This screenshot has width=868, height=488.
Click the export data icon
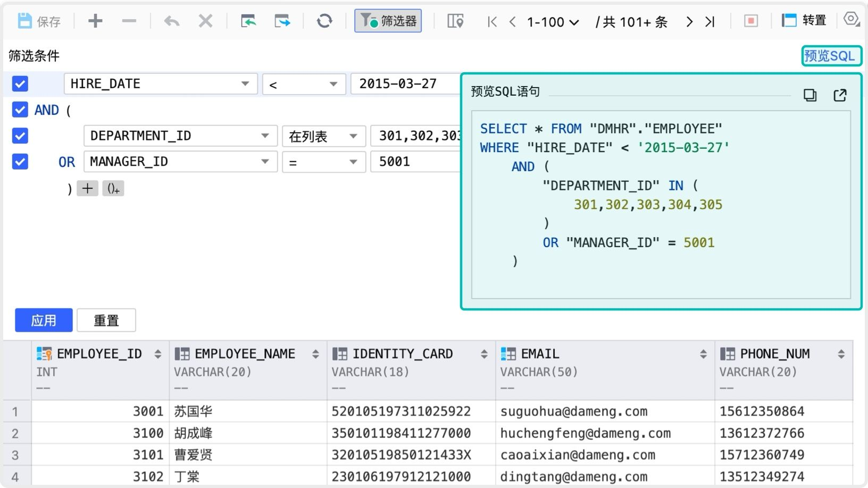click(282, 21)
